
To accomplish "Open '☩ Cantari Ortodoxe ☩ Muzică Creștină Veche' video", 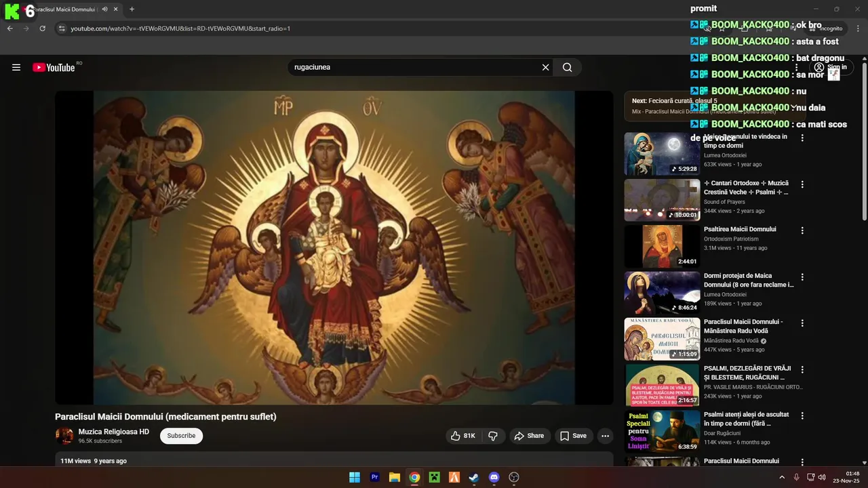I will coord(746,188).
